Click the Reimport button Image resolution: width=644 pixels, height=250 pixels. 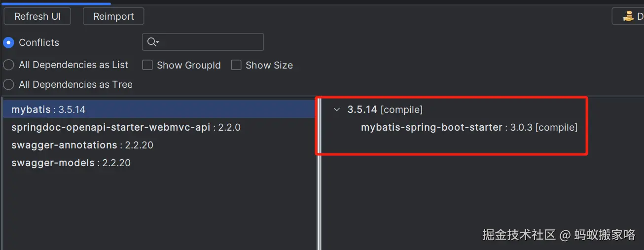coord(113,16)
